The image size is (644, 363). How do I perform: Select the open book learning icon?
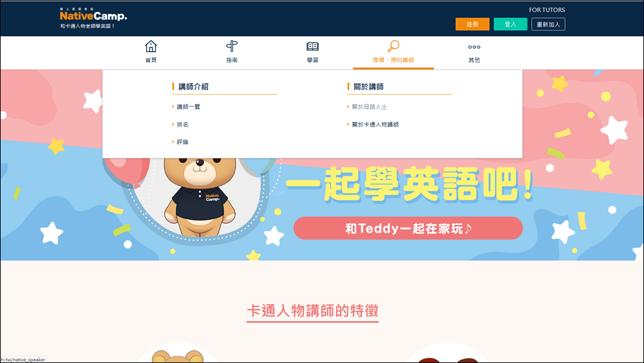(x=312, y=46)
